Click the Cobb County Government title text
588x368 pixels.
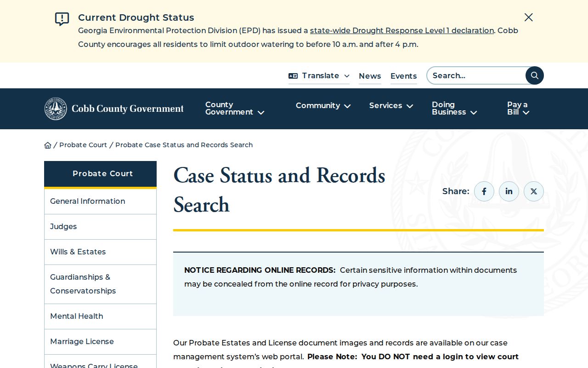pyautogui.click(x=128, y=109)
